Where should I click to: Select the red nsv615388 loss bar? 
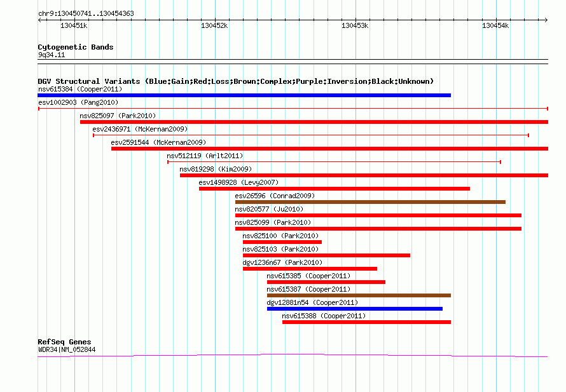tap(366, 322)
